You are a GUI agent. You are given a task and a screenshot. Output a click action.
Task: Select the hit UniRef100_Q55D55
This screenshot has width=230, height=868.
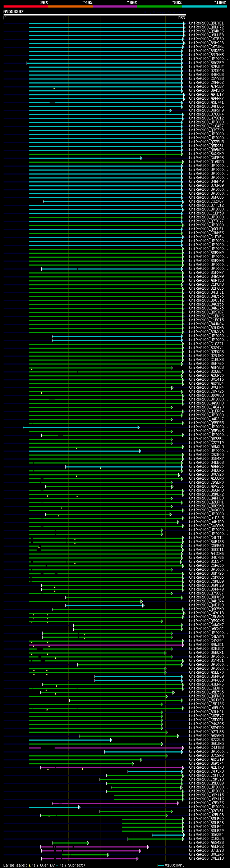206,423
